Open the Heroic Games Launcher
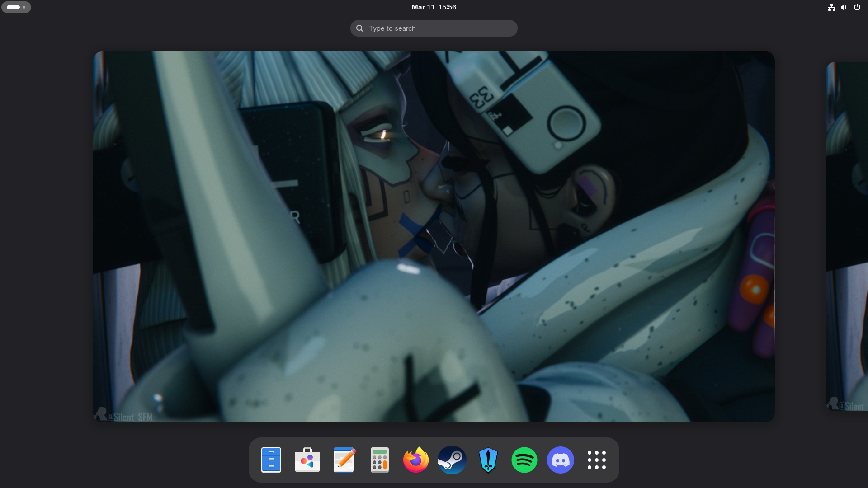 coord(488,460)
